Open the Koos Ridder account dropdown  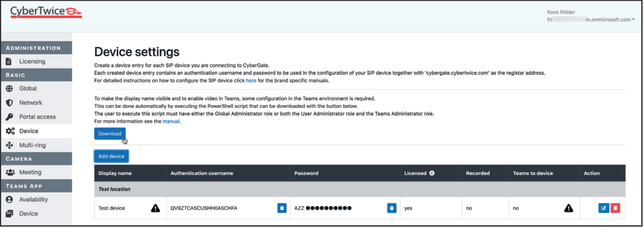coord(591,16)
